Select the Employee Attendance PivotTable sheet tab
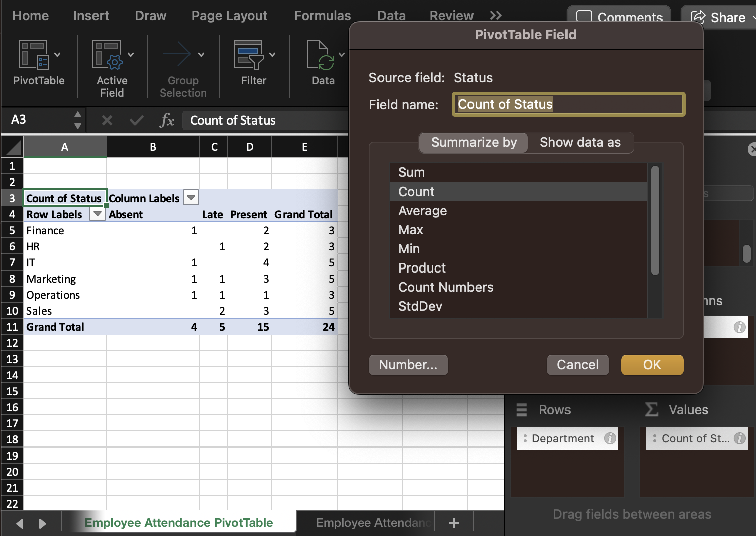 (x=179, y=523)
